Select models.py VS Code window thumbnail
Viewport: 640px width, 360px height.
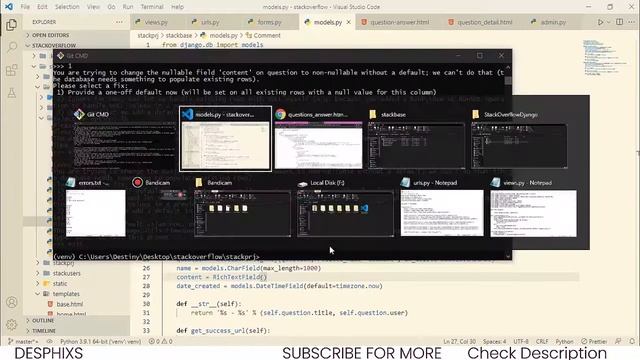click(x=226, y=139)
